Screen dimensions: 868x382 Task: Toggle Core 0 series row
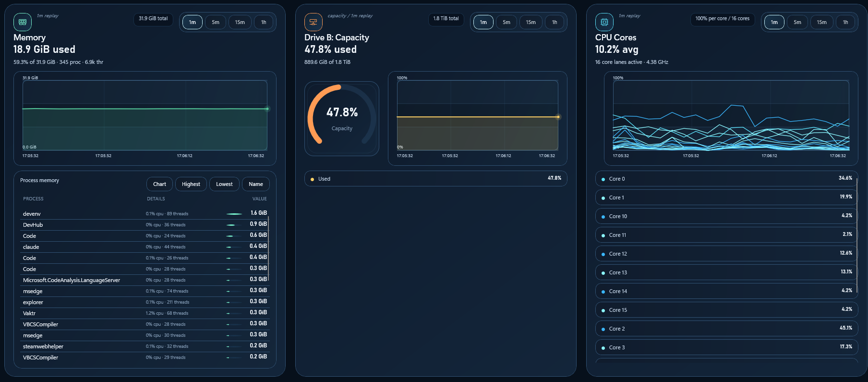point(726,179)
